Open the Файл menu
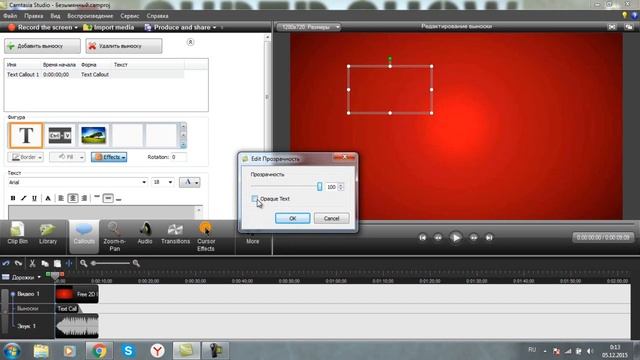Image resolution: width=640 pixels, height=360 pixels. tap(10, 16)
